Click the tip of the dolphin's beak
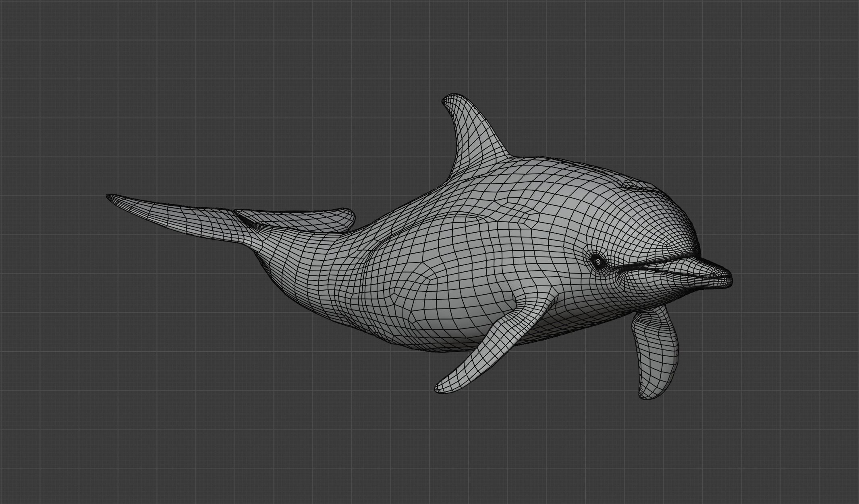The width and height of the screenshot is (859, 504). pyautogui.click(x=727, y=279)
